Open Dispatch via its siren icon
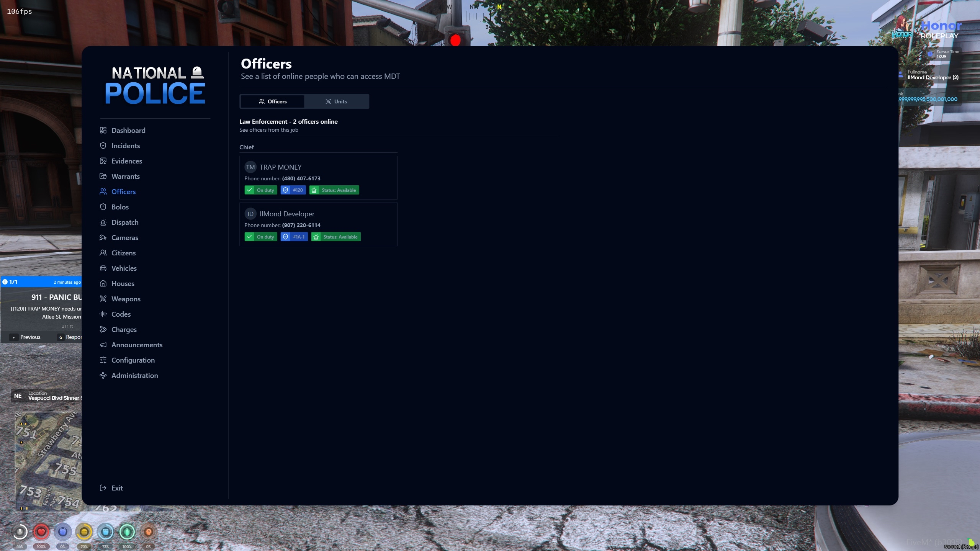Viewport: 980px width, 551px height. (x=103, y=222)
